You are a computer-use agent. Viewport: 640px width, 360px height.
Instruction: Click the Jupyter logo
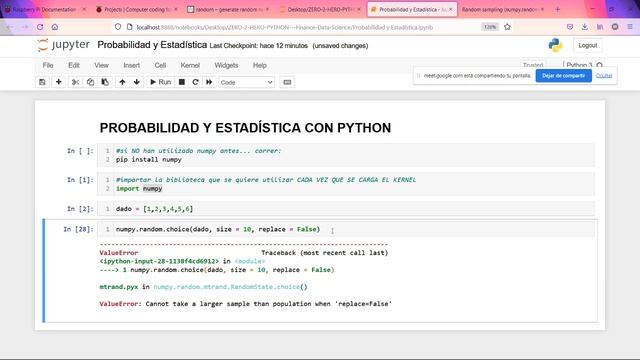(x=63, y=45)
